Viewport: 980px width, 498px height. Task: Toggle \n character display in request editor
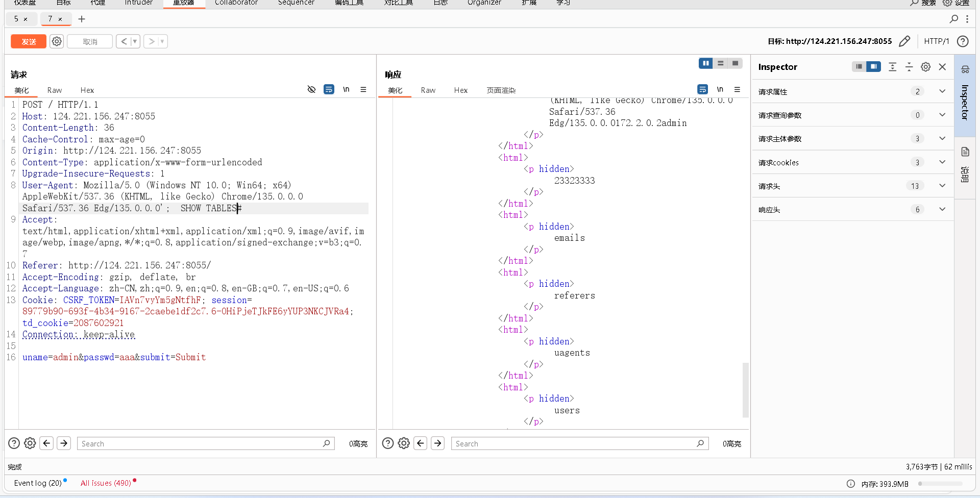click(346, 89)
